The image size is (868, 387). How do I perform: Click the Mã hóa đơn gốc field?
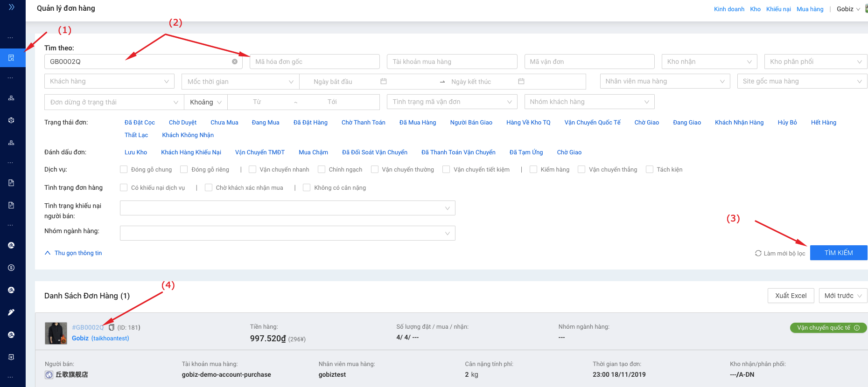tap(315, 62)
